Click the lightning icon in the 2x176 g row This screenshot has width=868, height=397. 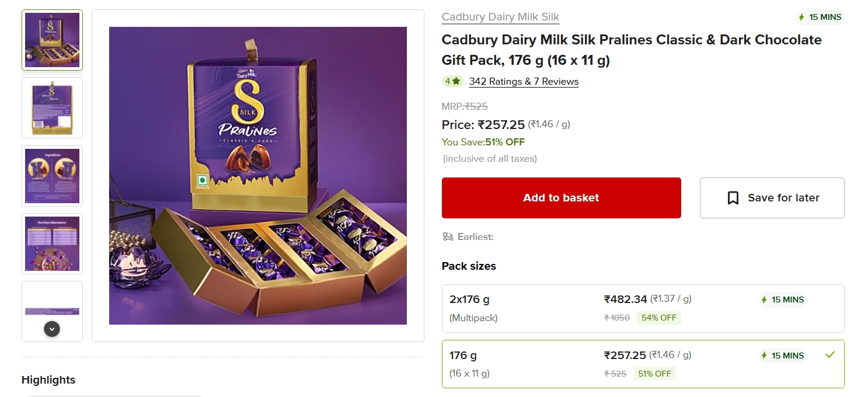[764, 300]
